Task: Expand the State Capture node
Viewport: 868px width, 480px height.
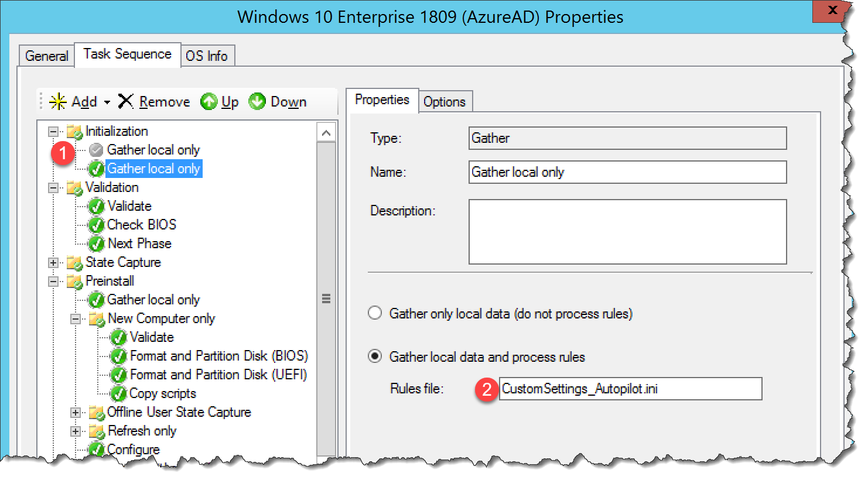Action: (x=53, y=262)
